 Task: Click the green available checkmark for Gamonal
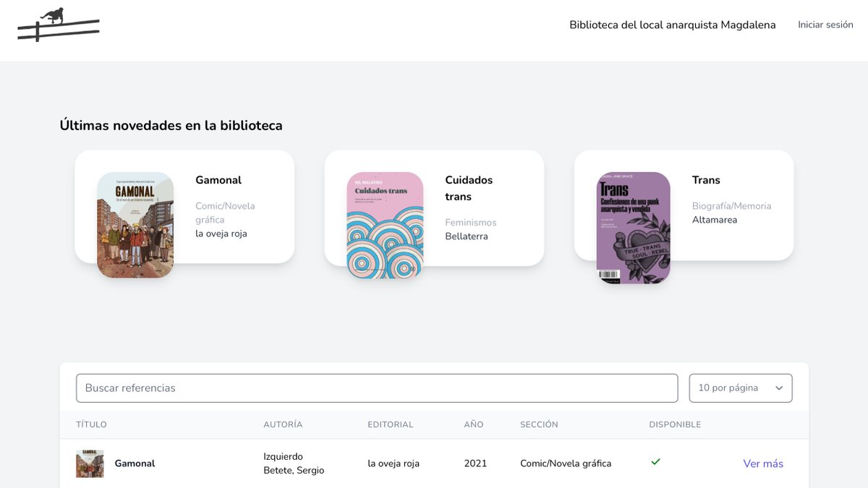655,462
